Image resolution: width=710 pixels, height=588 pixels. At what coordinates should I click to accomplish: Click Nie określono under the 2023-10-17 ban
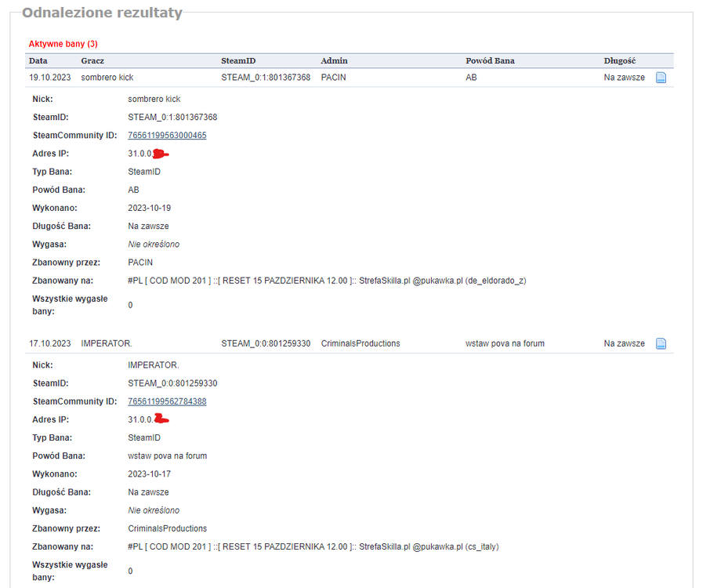click(x=154, y=510)
